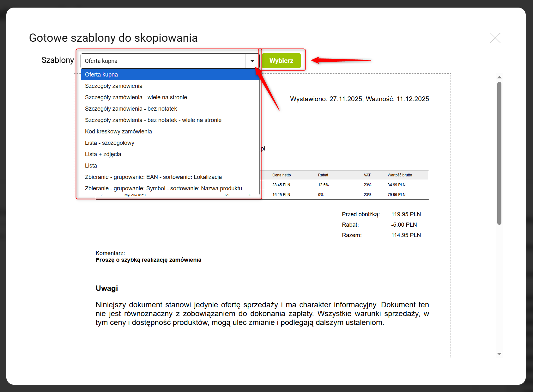Screen dimensions: 533x392
Task: Click the preview vertical scrollbar thumb
Action: pos(499,153)
